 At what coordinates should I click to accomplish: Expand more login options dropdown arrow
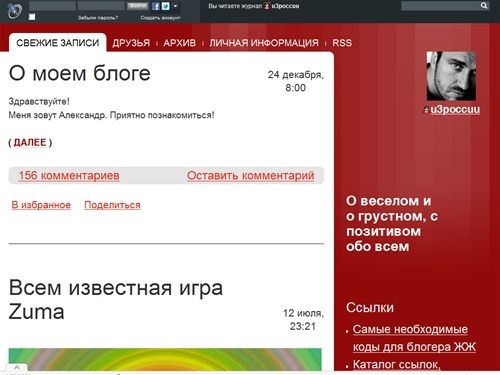click(x=175, y=6)
